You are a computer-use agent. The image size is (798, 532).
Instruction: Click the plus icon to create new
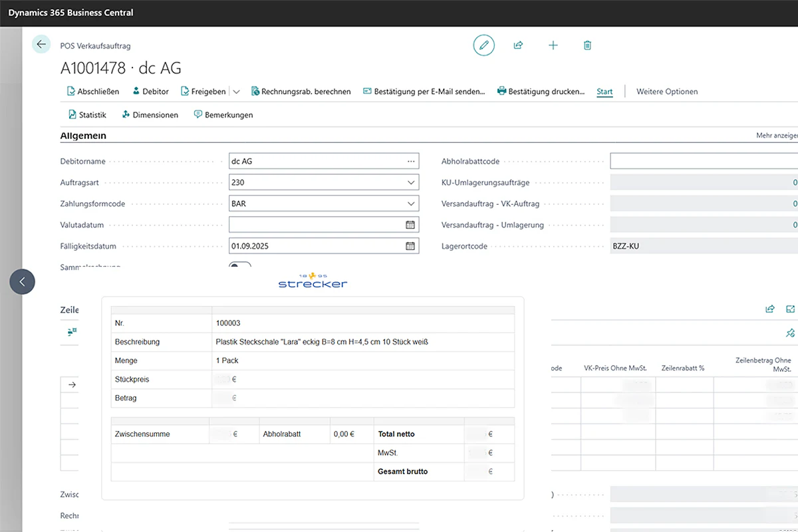[553, 45]
